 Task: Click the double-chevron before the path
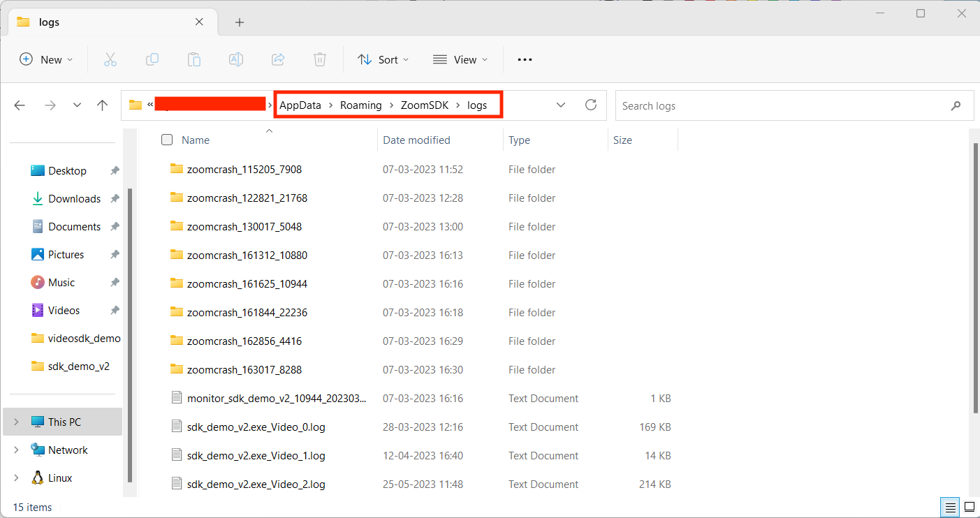coord(150,105)
